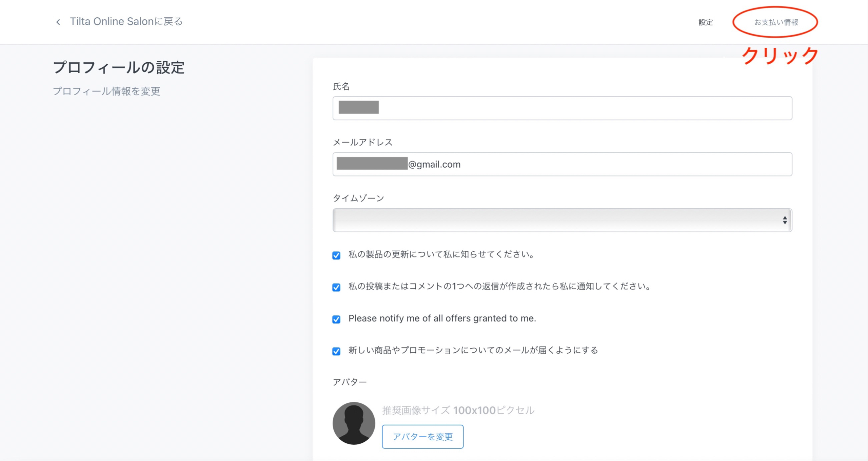The image size is (868, 461).
Task: Go back via Tilta Online Salonに戻る link
Action: [126, 22]
